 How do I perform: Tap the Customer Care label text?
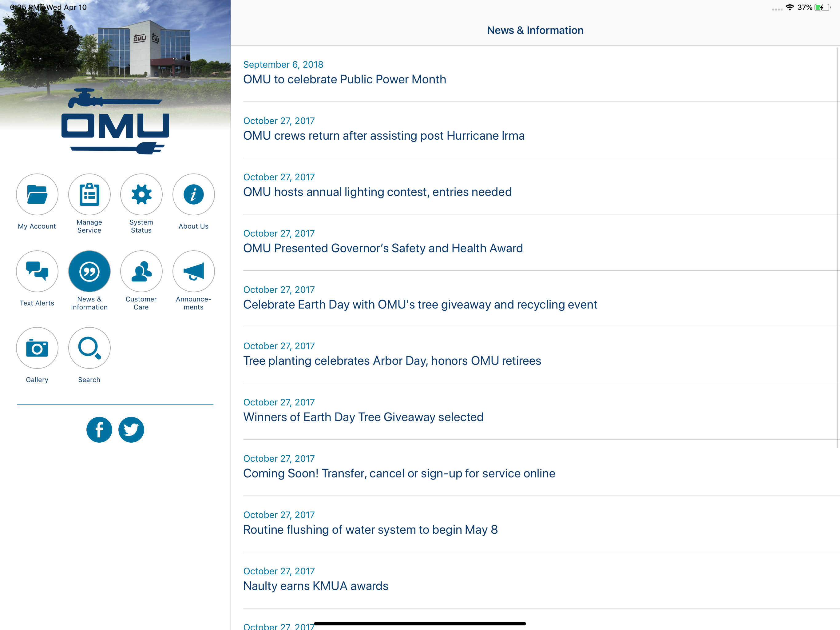(141, 303)
